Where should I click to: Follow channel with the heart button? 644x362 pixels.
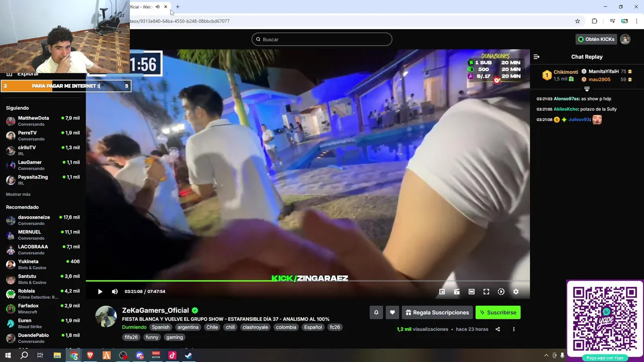(x=392, y=312)
